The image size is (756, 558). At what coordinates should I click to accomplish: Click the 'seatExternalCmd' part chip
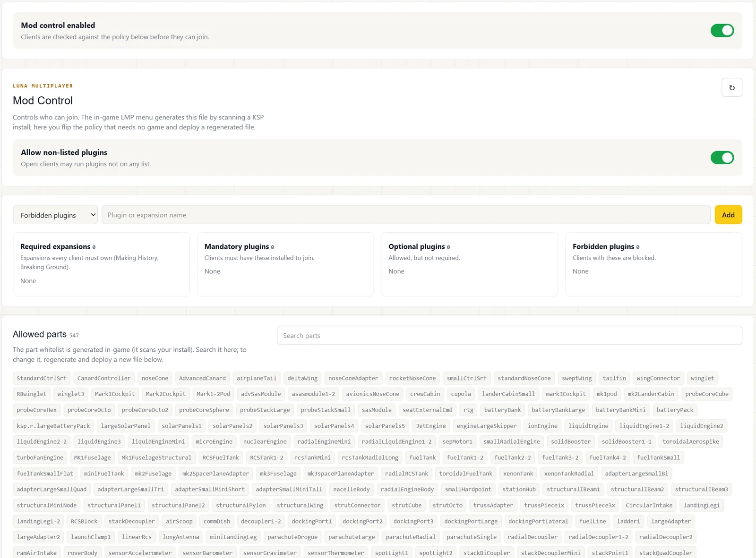pos(428,410)
